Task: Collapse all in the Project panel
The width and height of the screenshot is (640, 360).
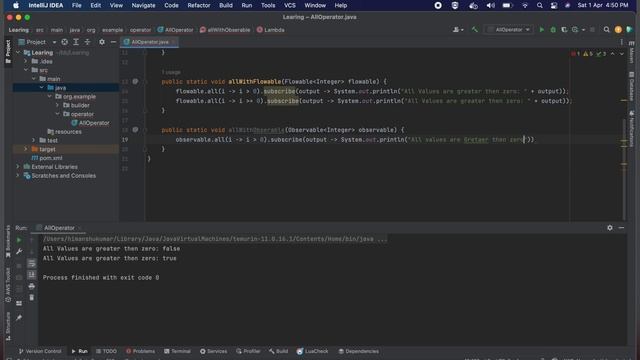Action: (87, 42)
